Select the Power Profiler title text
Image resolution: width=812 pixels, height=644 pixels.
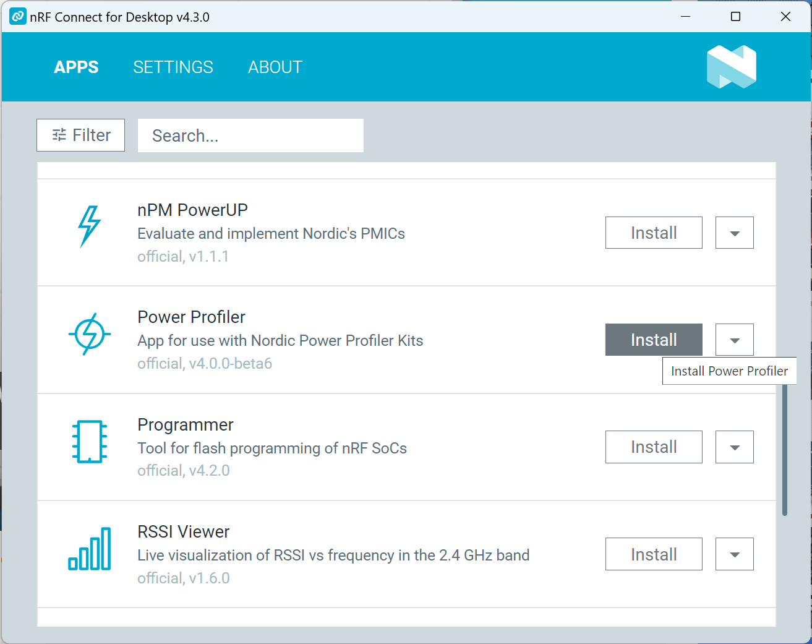coord(191,317)
